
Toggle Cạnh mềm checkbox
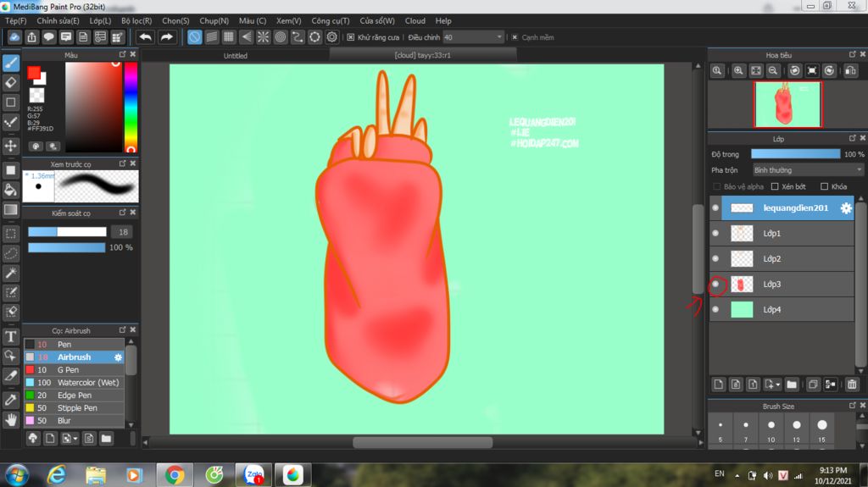[x=515, y=37]
